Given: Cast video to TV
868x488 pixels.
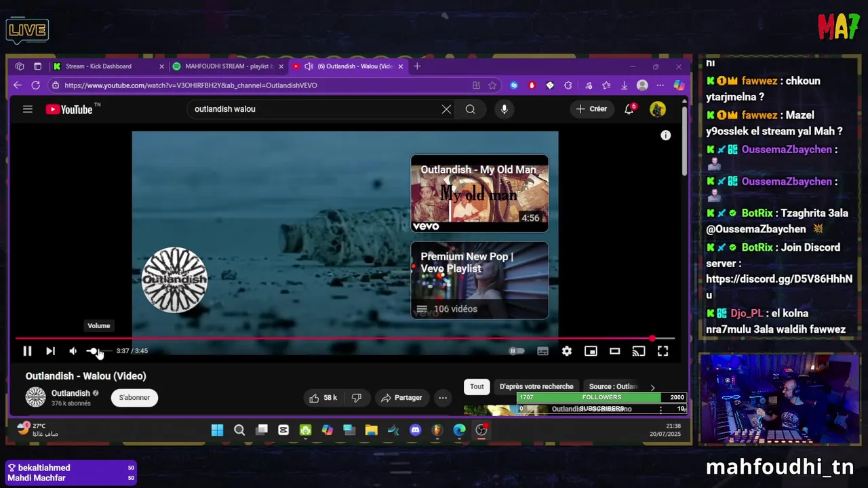Looking at the screenshot, I should [x=639, y=351].
